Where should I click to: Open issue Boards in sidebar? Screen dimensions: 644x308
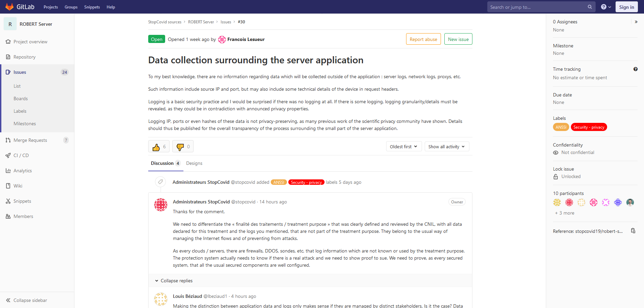click(x=21, y=98)
